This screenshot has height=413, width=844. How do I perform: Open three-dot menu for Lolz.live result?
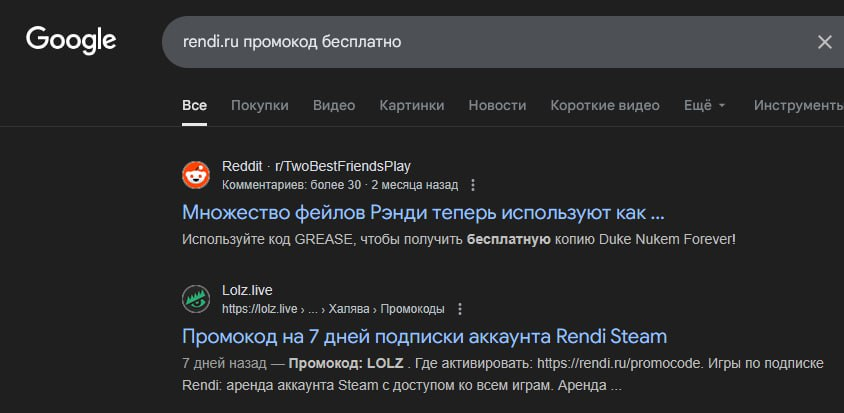(x=460, y=309)
